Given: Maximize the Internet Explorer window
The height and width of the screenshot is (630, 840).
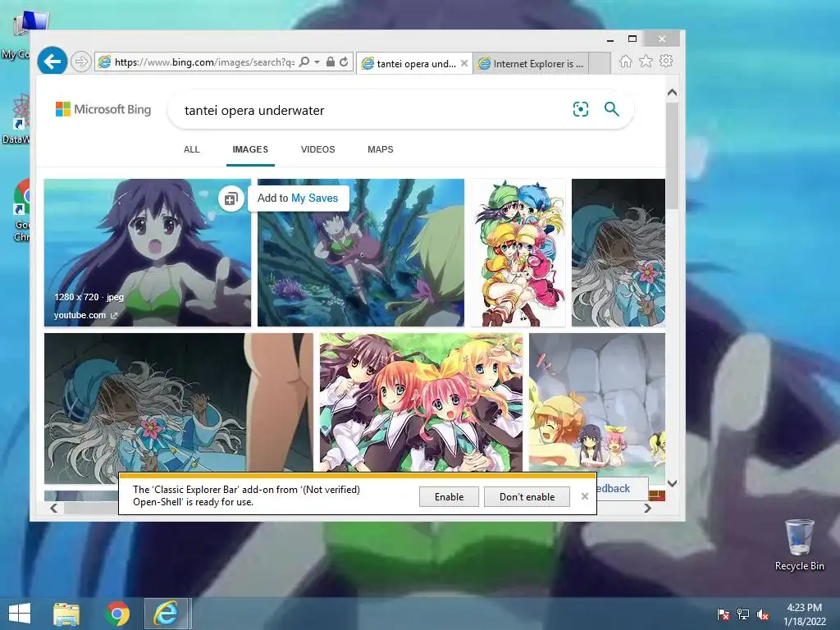Looking at the screenshot, I should [x=632, y=39].
